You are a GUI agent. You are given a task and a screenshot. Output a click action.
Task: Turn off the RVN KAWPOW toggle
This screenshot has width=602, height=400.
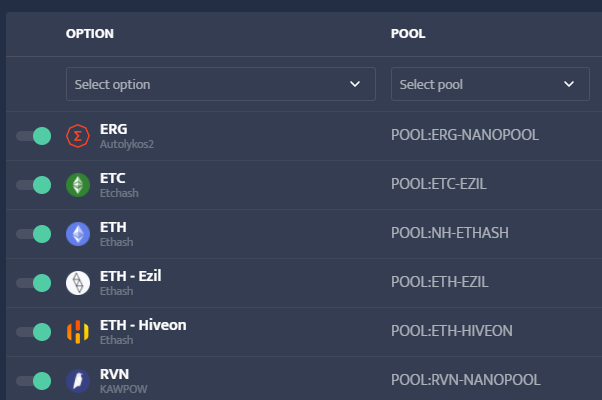click(x=33, y=381)
